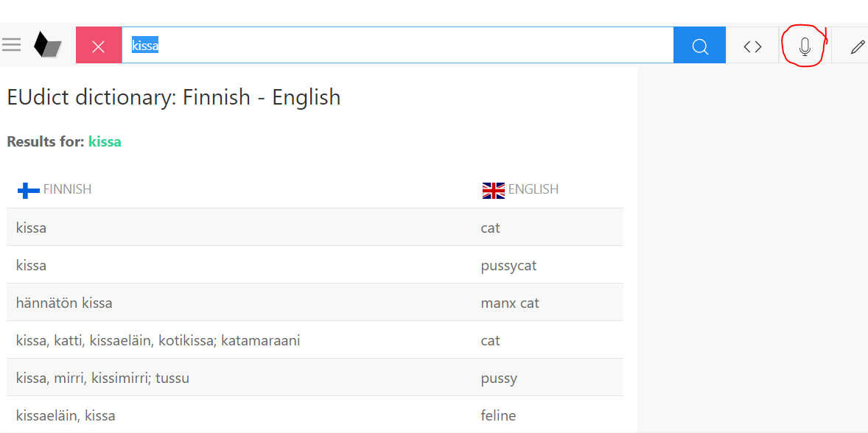Viewport: 868px width, 433px height.
Task: Activate the microphone voice input
Action: (805, 46)
